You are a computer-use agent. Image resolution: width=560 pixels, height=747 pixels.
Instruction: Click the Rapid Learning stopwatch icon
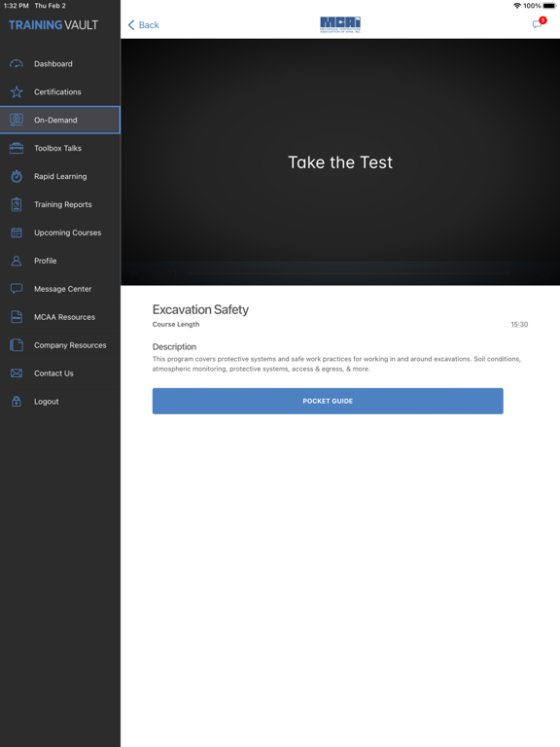(17, 176)
